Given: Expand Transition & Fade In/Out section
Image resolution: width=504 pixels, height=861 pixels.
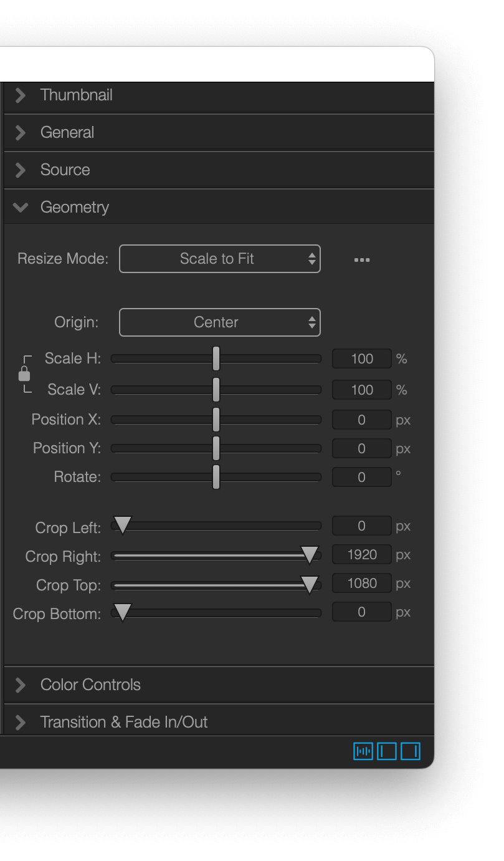Looking at the screenshot, I should [x=219, y=722].
